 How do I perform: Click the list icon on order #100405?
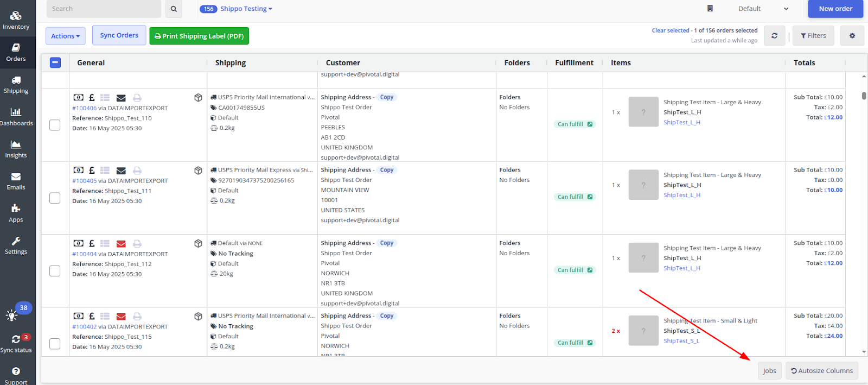click(105, 171)
